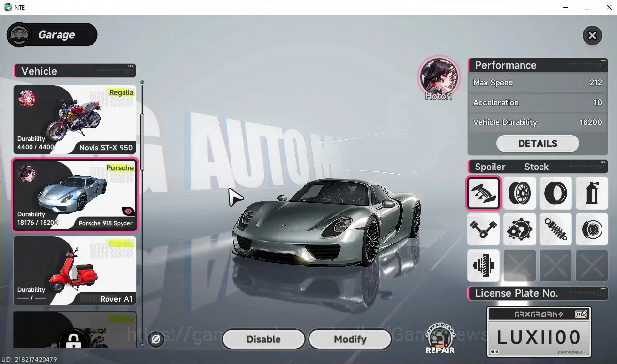Select the Rover A1 scooter card
Viewport: 617px width, 364px height.
point(74,271)
